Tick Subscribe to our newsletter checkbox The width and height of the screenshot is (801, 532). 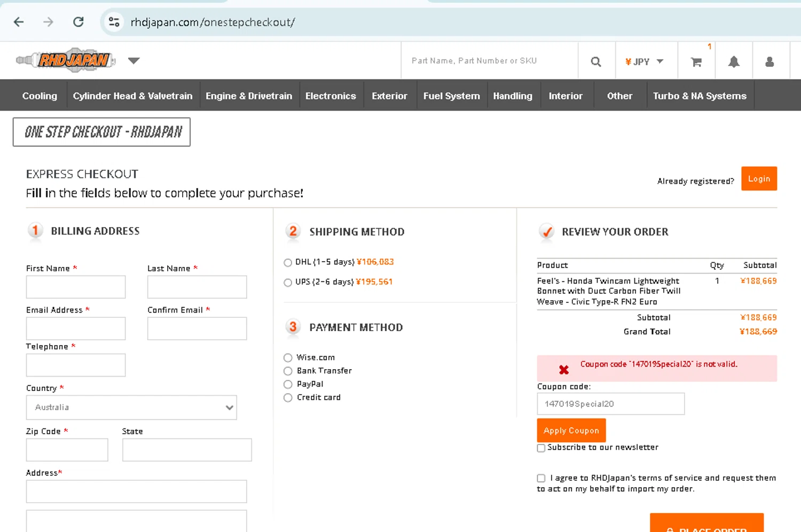(541, 448)
